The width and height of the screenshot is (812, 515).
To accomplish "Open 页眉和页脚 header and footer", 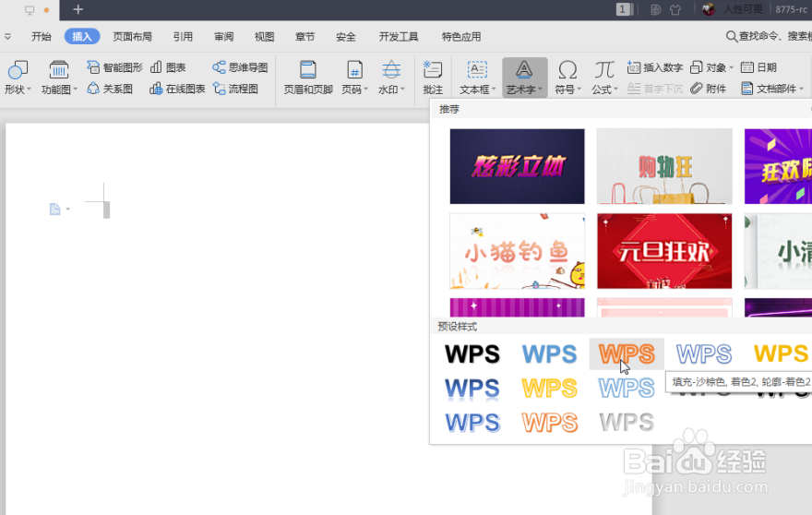I will click(308, 78).
